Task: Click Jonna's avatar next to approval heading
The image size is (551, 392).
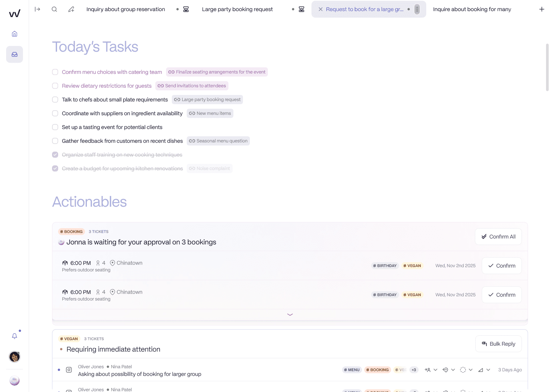Action: [61, 242]
